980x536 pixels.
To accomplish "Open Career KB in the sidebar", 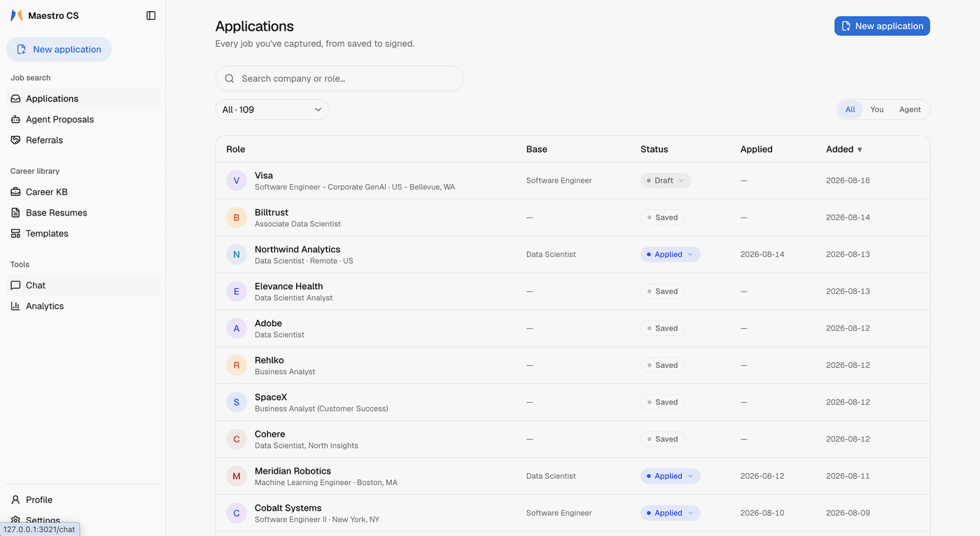I will [83, 192].
